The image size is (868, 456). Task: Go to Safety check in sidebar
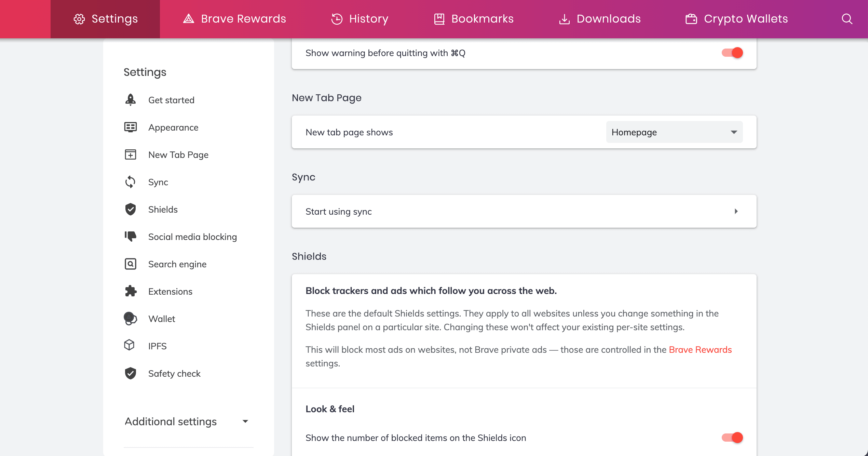pyautogui.click(x=174, y=373)
